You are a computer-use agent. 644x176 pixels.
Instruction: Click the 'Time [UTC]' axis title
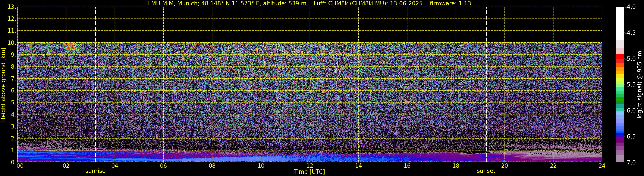(310, 172)
